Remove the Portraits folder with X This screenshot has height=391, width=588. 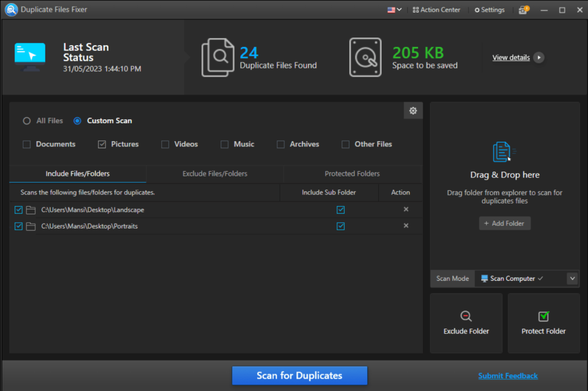coord(406,226)
